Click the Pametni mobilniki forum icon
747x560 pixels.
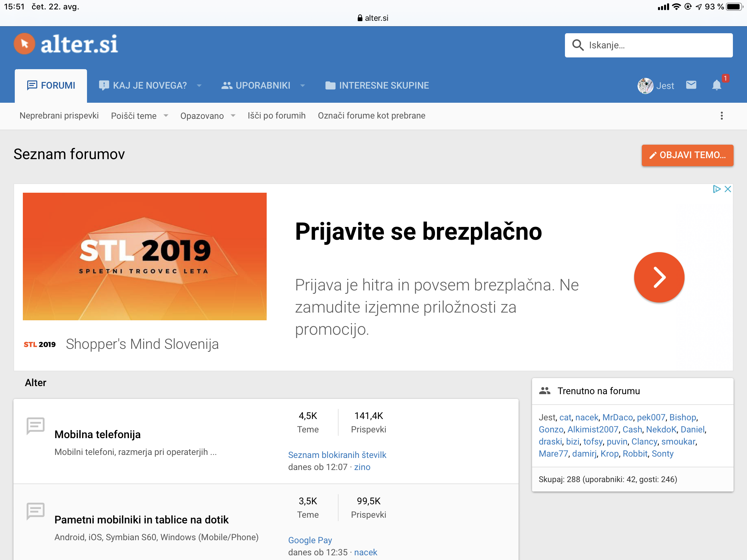36,511
